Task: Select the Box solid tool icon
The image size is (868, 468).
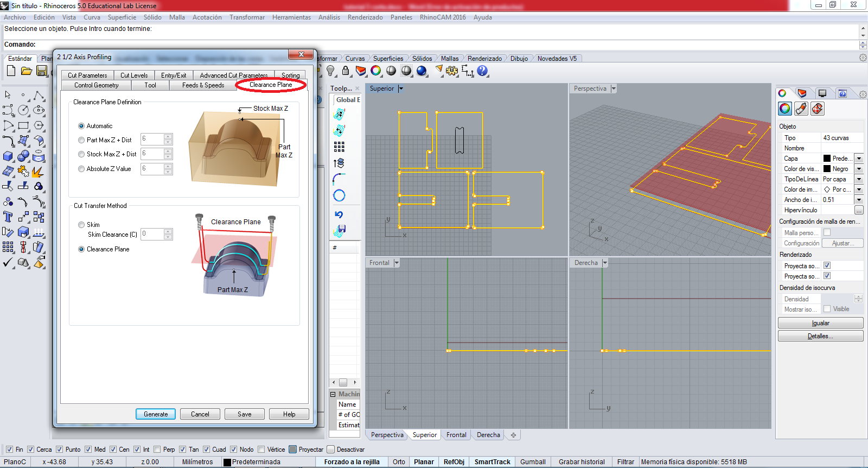Action: click(8, 156)
